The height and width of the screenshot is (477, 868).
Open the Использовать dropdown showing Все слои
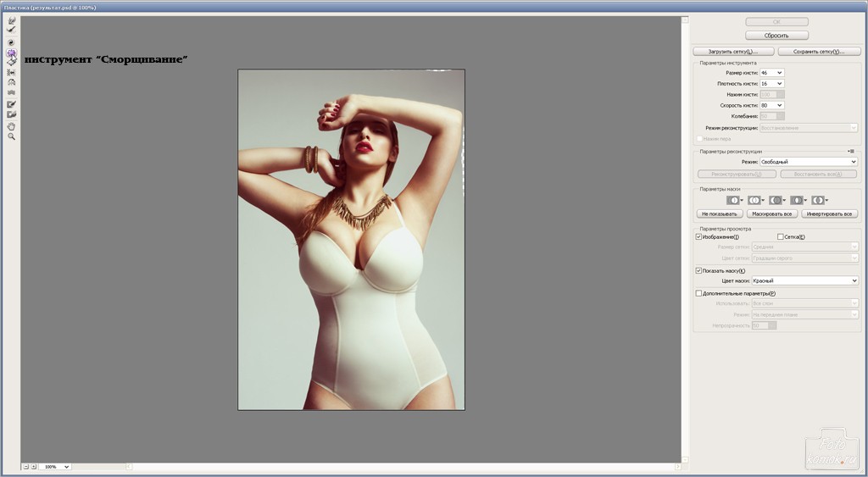click(805, 303)
